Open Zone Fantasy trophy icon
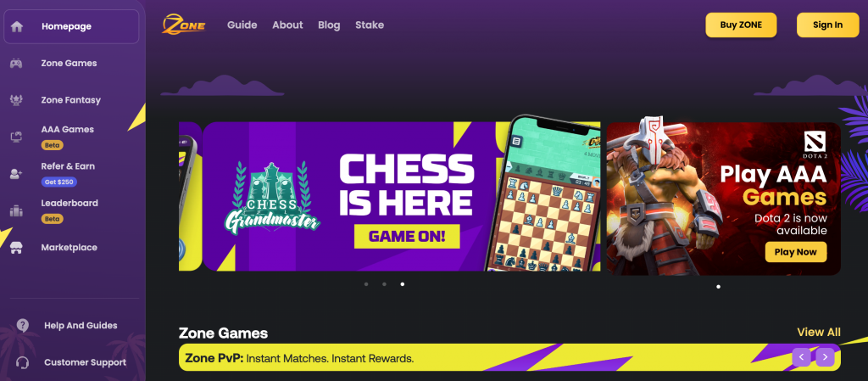 pos(16,100)
